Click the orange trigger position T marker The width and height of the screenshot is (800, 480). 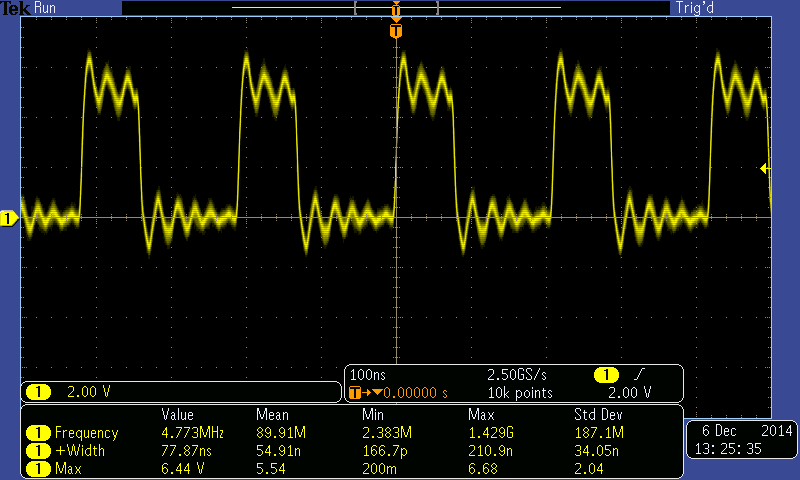pyautogui.click(x=396, y=31)
